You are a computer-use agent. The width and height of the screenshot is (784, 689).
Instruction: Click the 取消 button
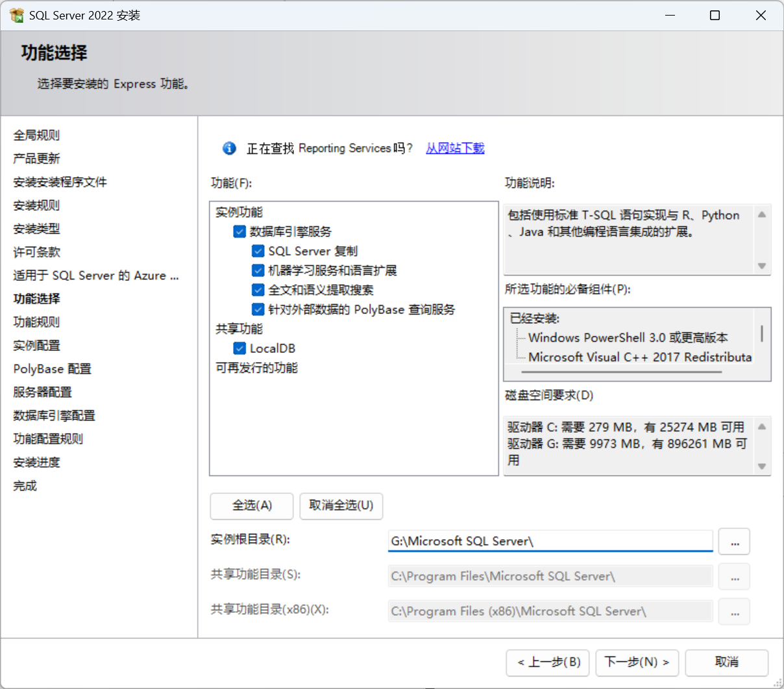(727, 662)
